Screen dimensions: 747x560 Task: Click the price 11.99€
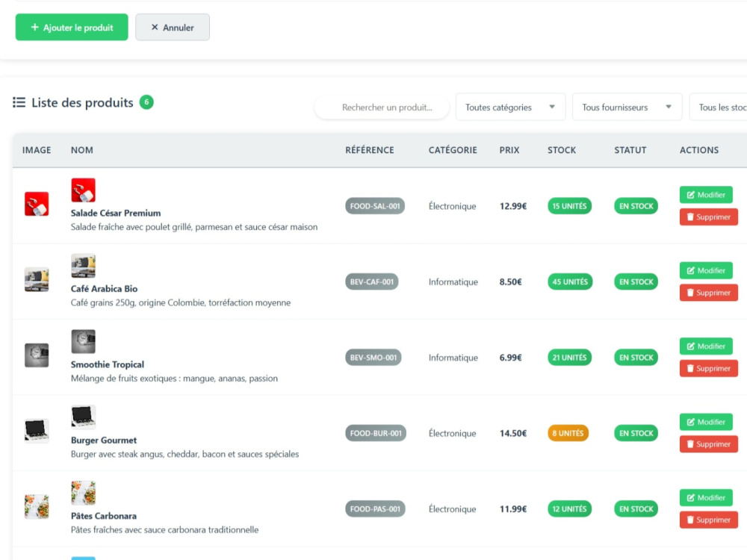click(513, 509)
